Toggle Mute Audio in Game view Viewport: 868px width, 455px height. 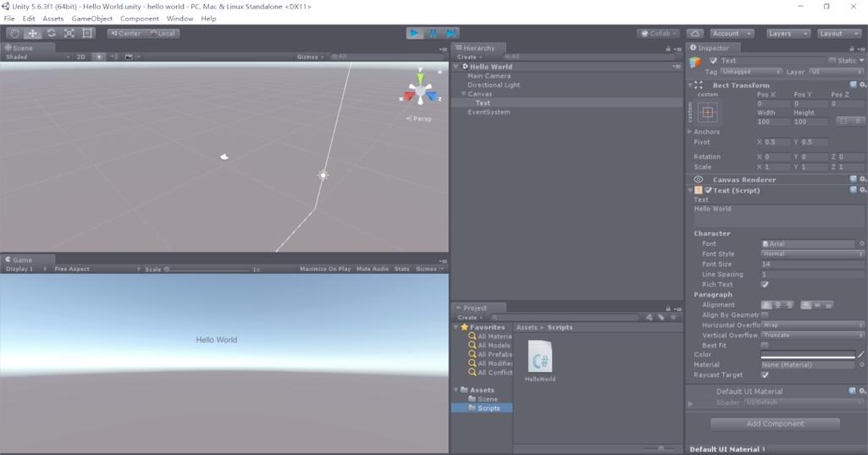coord(373,269)
